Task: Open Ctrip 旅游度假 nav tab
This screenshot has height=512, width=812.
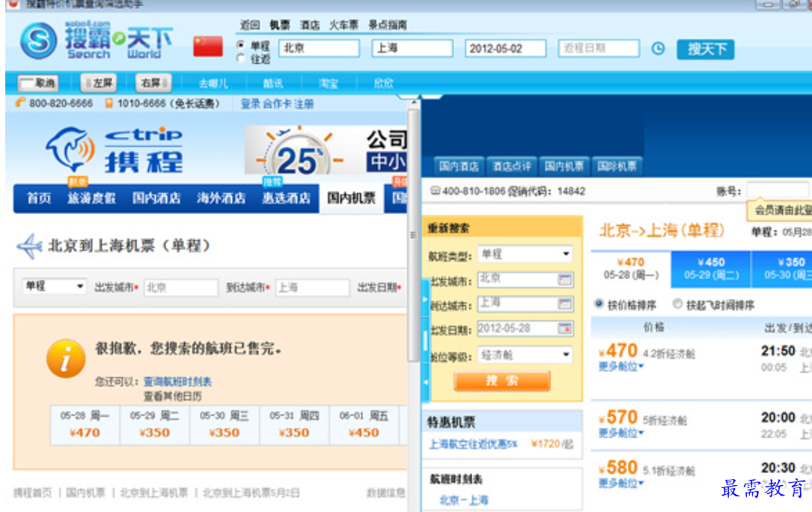Action: coord(91,198)
